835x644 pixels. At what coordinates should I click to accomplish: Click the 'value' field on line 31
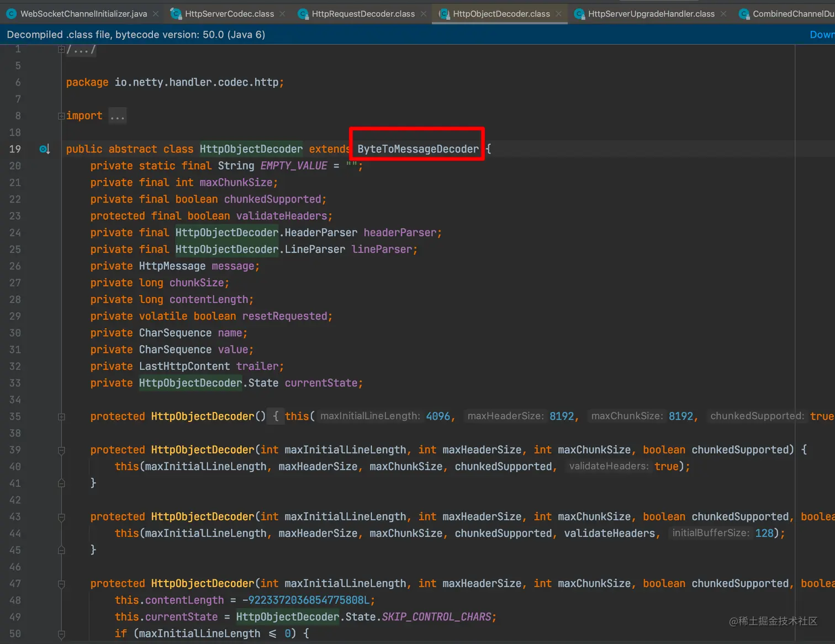tap(233, 350)
